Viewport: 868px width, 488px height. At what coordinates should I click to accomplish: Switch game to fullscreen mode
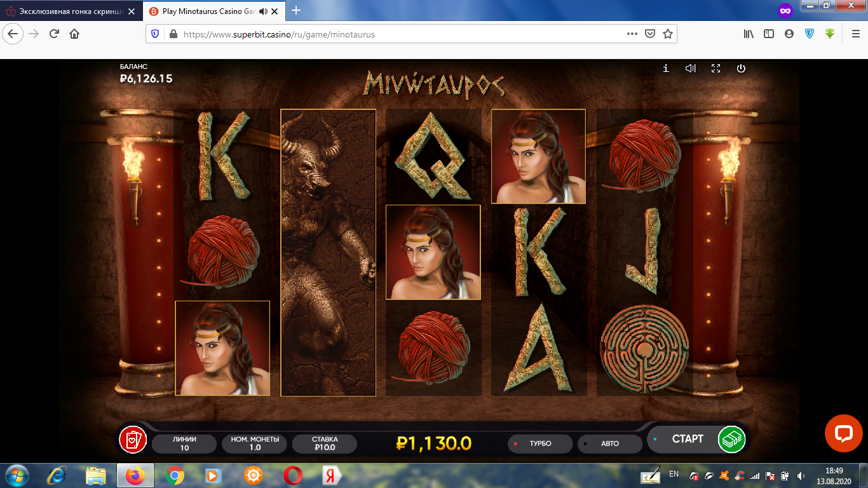point(715,69)
